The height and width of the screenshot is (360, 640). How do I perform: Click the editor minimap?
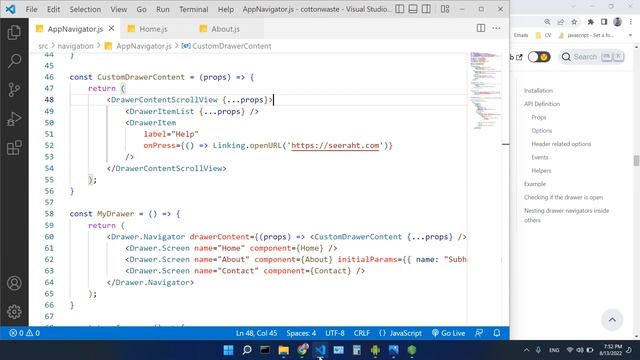[x=485, y=90]
